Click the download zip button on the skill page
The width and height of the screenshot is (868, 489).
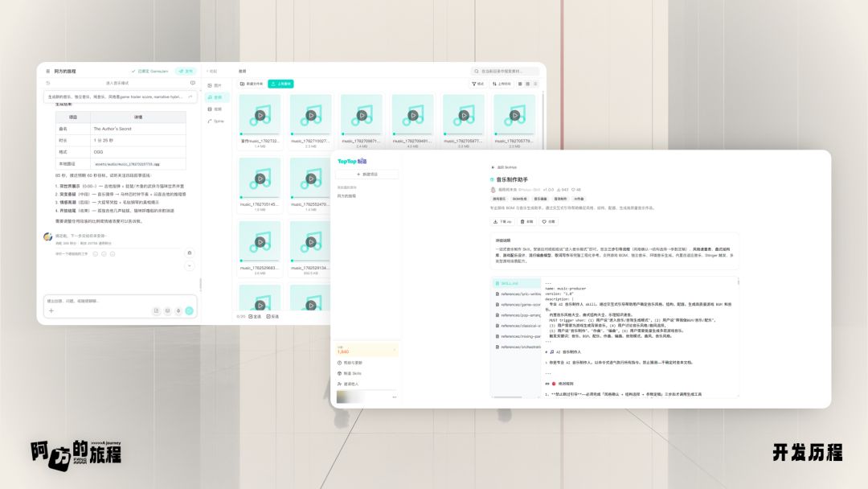tap(502, 221)
